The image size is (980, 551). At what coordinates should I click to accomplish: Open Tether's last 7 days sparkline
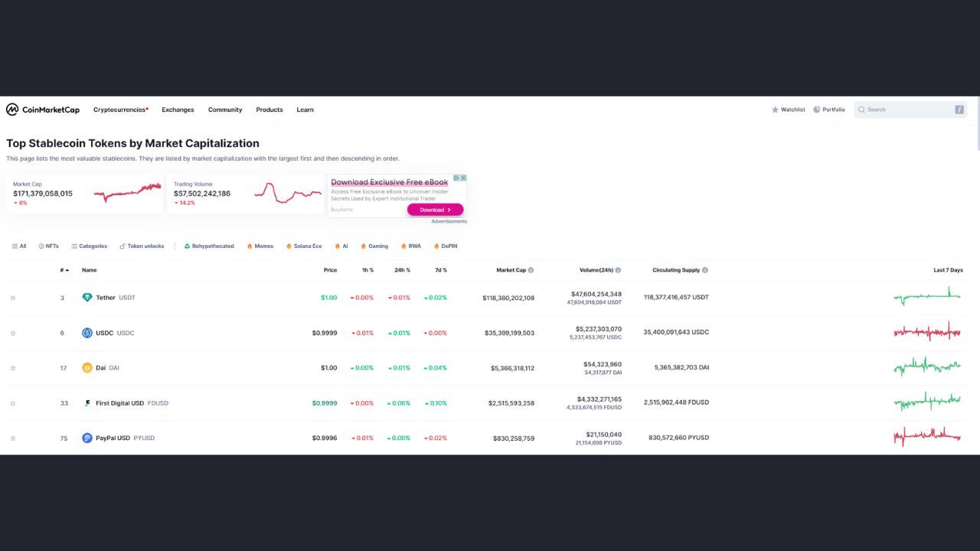(x=927, y=296)
